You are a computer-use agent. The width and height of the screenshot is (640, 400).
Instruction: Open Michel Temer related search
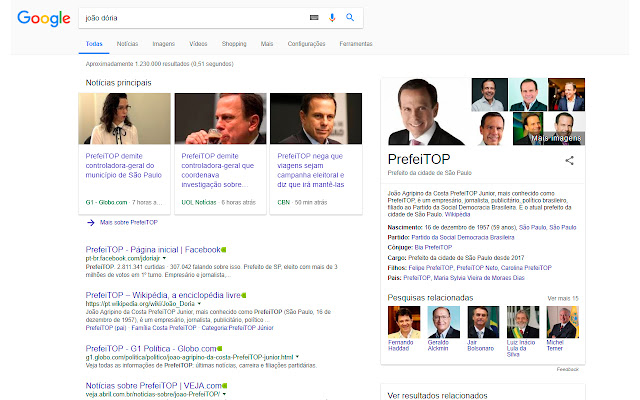click(x=562, y=329)
